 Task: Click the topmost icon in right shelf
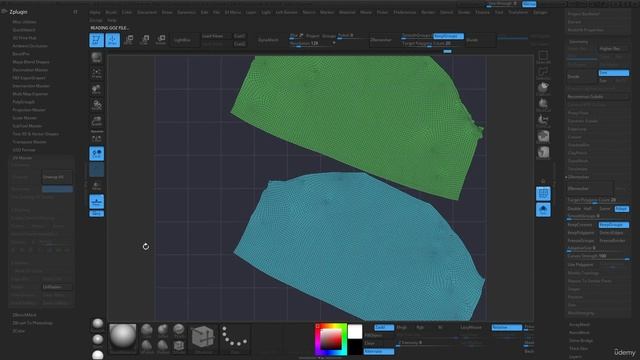pyautogui.click(x=543, y=56)
